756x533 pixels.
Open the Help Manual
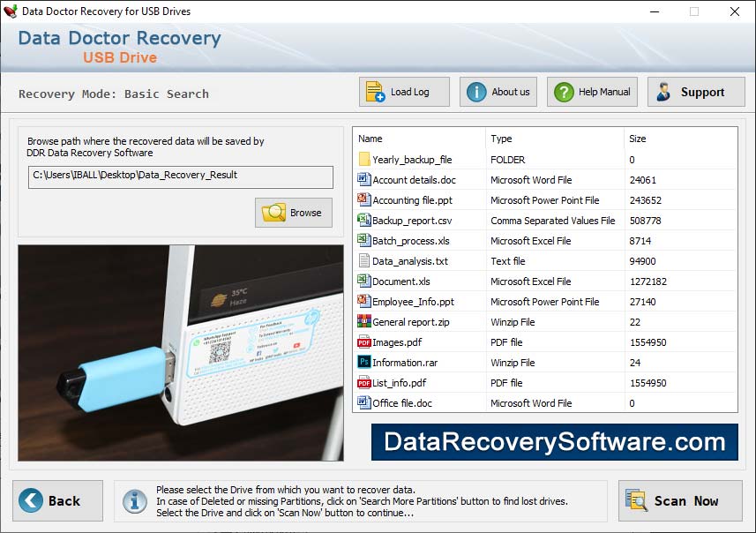click(593, 92)
